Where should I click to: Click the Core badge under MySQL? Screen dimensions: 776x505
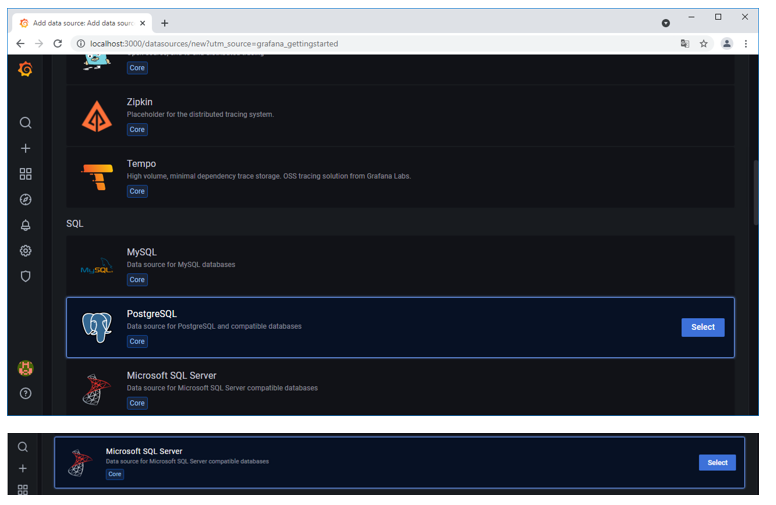pyautogui.click(x=137, y=280)
